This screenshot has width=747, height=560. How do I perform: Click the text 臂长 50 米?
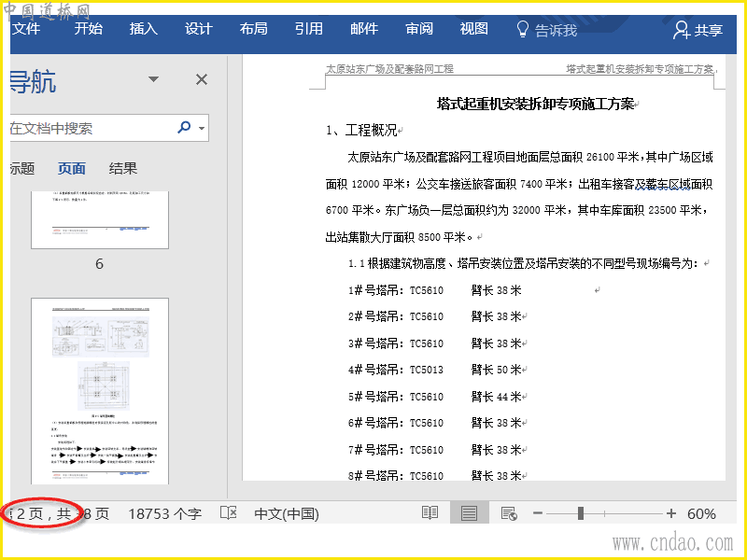(x=497, y=370)
